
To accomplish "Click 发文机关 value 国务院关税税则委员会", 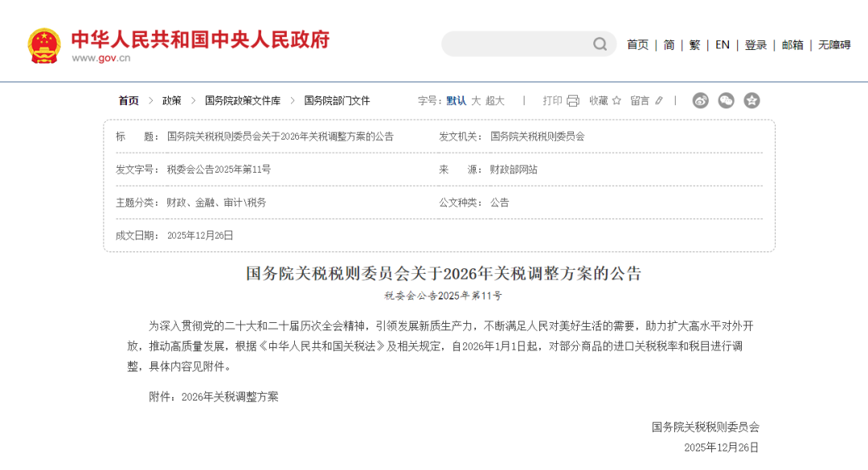I will [x=537, y=137].
